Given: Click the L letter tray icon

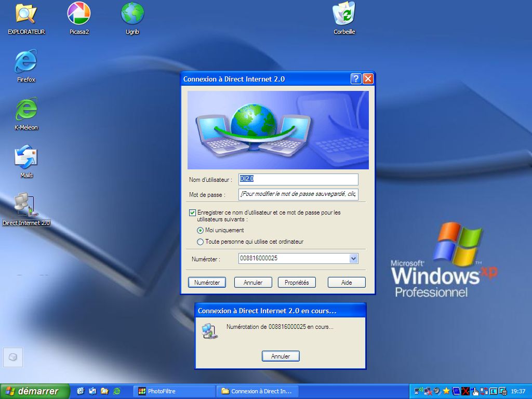Looking at the screenshot, I should tap(494, 391).
